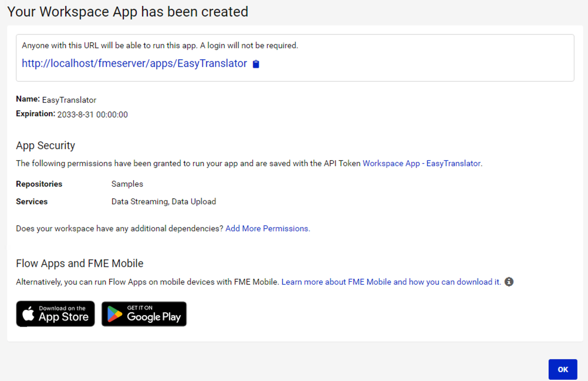588x381 pixels.
Task: Click the info icon beside FME Mobile text
Action: click(x=508, y=282)
